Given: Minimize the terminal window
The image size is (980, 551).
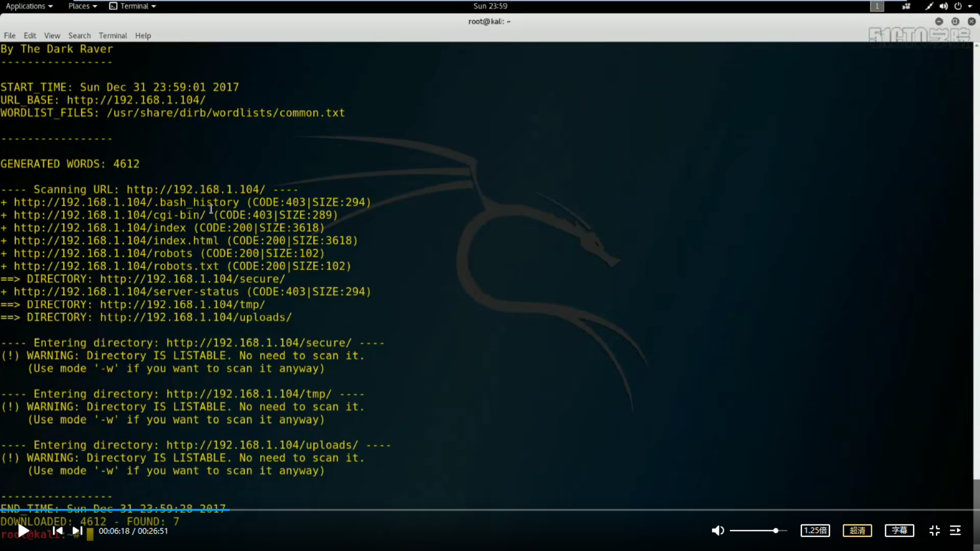Looking at the screenshot, I should tap(939, 21).
